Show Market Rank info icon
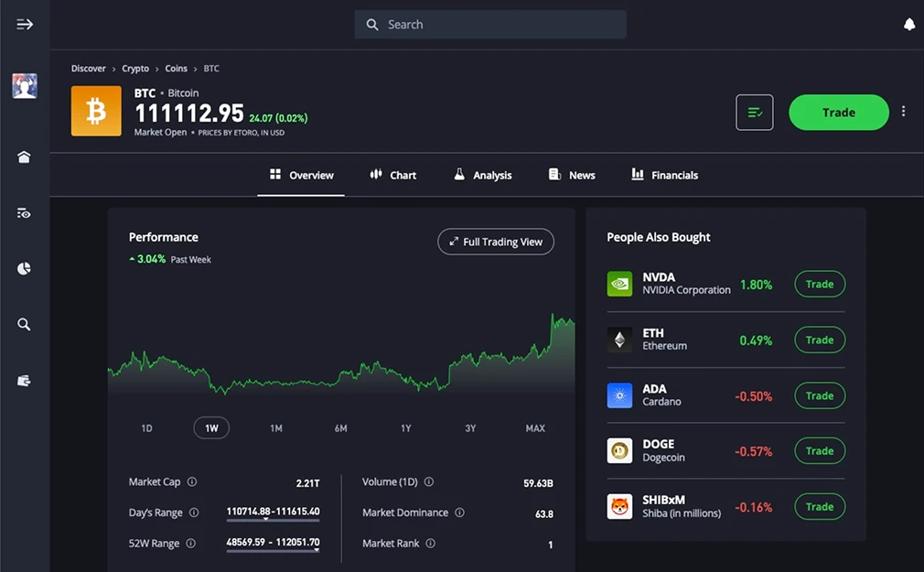 [x=431, y=543]
